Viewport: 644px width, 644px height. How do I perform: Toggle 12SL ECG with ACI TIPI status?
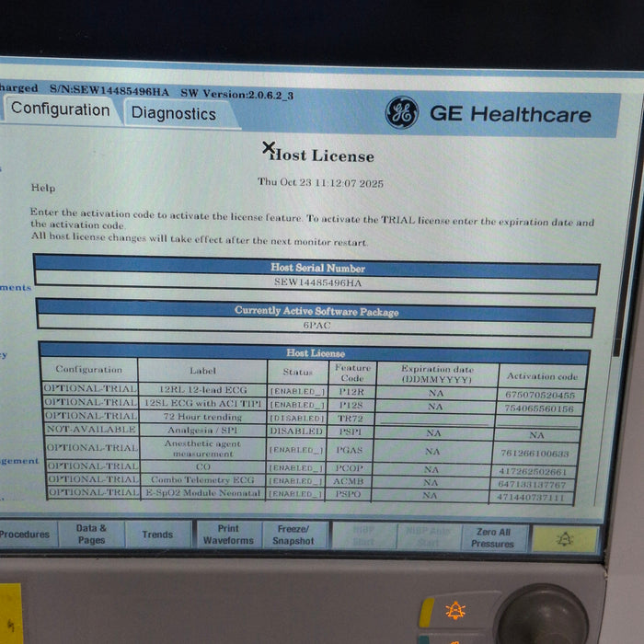[x=297, y=405]
